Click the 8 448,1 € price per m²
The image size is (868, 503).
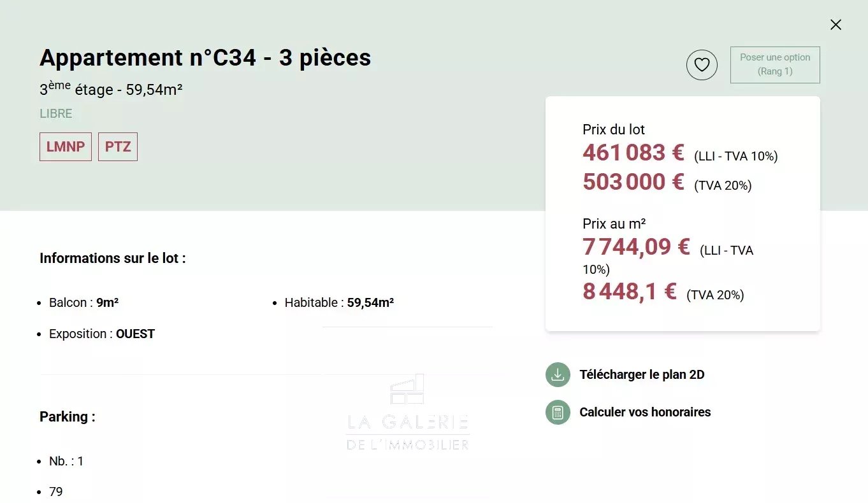point(629,292)
